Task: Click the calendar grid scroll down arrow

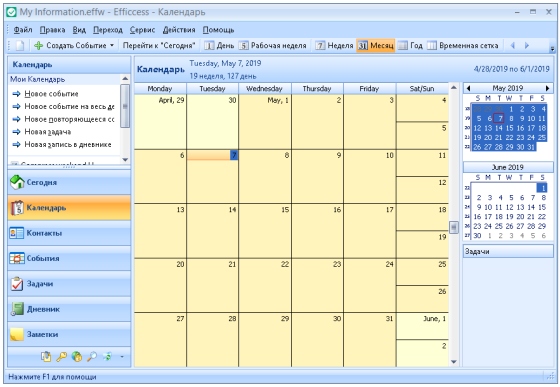Action: coord(454,362)
